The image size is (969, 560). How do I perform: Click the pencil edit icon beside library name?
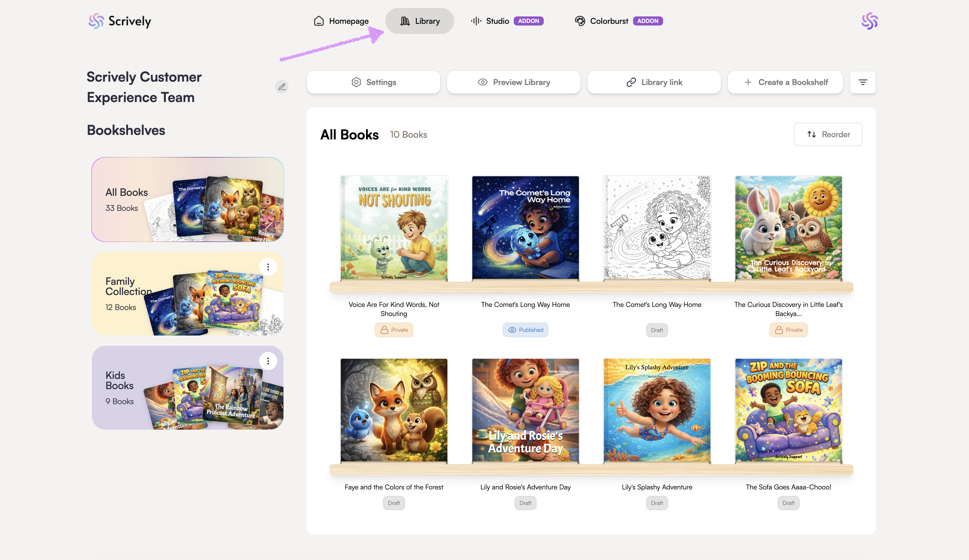(282, 87)
